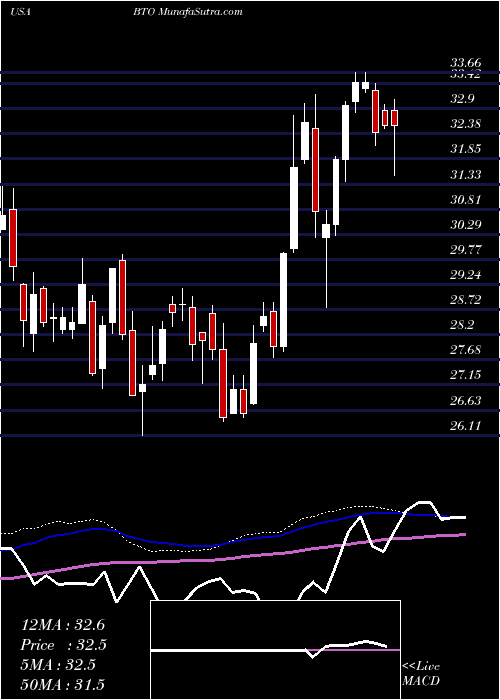This screenshot has width=500, height=700.
Task: Click the MACD inset chart box
Action: (276, 650)
